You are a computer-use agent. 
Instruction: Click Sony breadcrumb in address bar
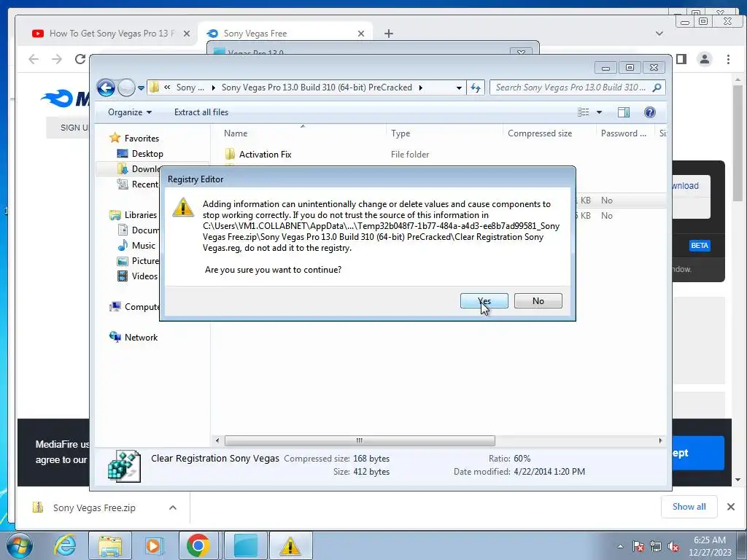(190, 87)
